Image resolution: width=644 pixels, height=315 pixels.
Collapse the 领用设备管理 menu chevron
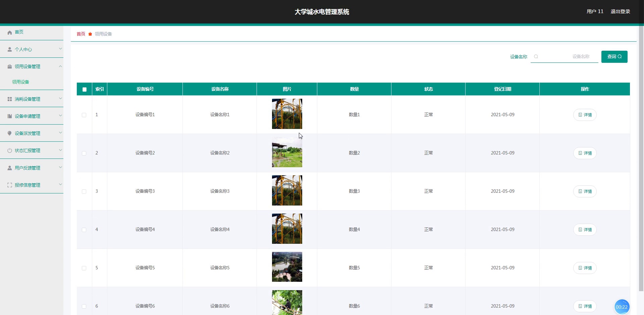tap(60, 66)
